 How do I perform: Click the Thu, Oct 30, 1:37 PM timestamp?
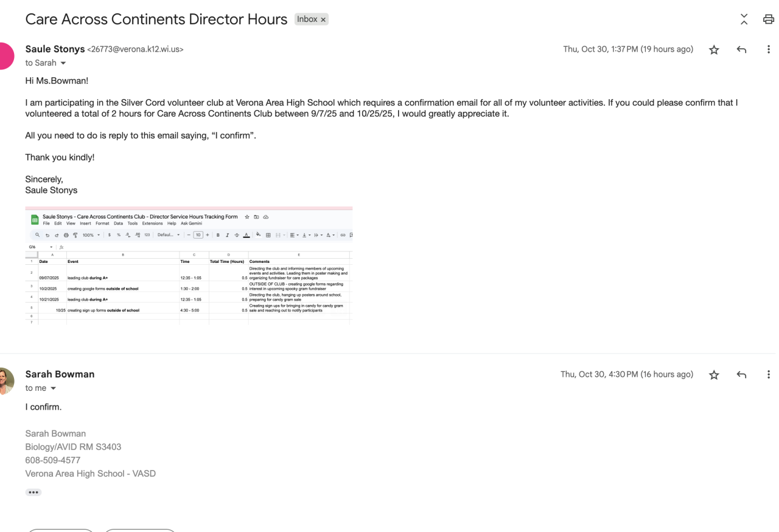tap(627, 49)
